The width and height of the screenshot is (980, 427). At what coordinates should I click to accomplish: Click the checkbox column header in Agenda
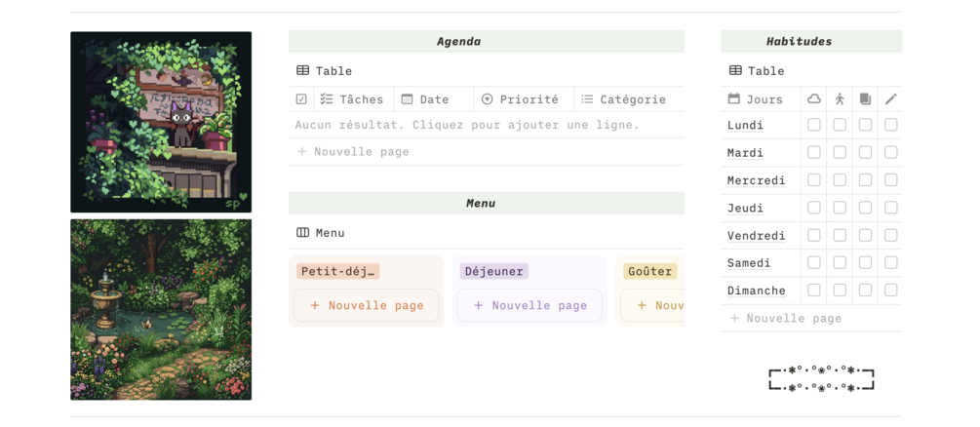tap(301, 99)
